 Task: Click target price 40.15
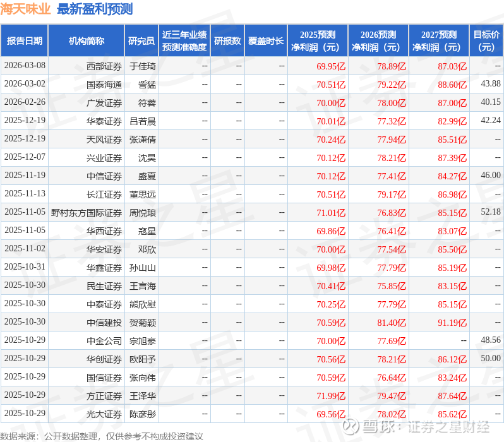click(491, 102)
